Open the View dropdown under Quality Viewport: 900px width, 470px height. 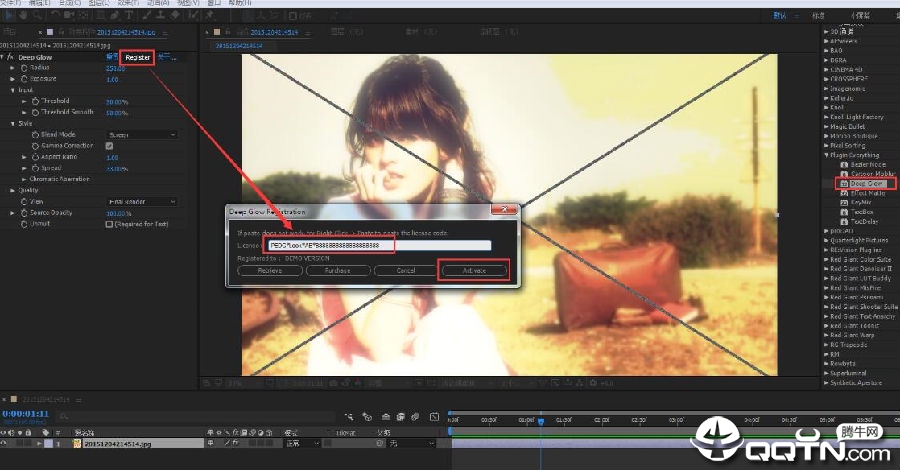[141, 201]
